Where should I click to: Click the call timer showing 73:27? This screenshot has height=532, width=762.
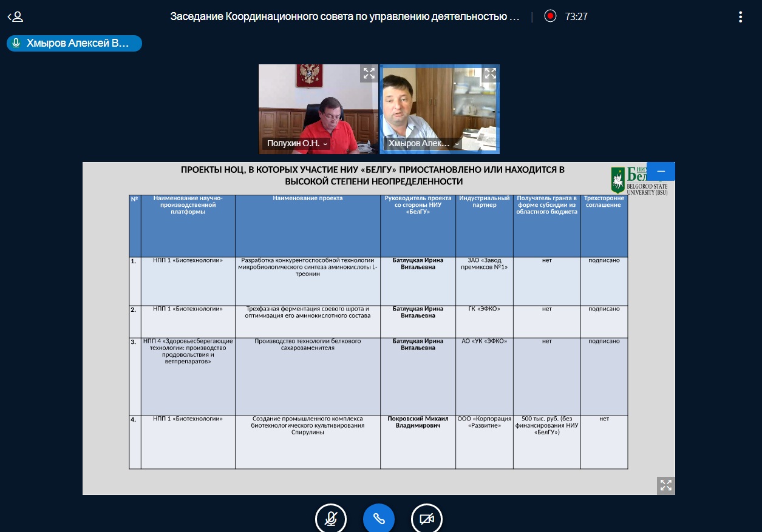tap(576, 16)
